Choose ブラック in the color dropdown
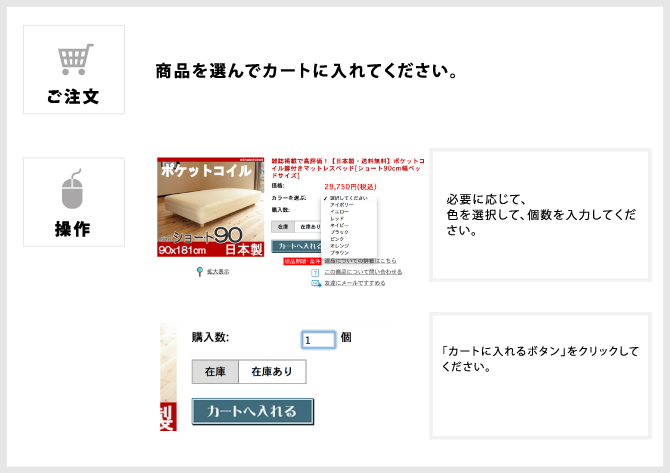This screenshot has height=473, width=670. coord(339,232)
